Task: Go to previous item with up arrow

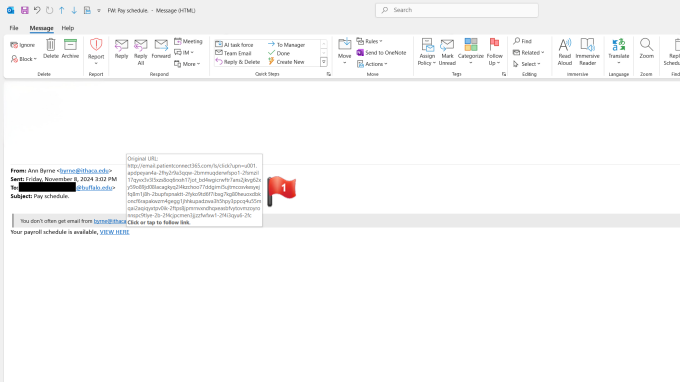Action: pyautogui.click(x=62, y=10)
